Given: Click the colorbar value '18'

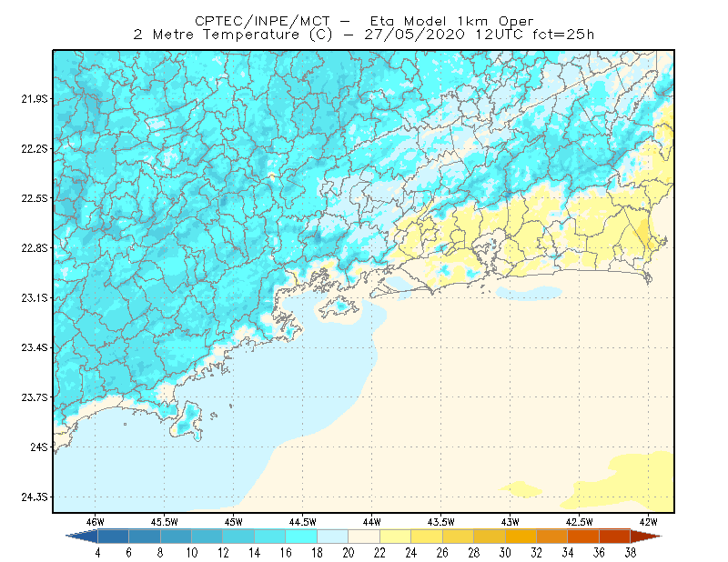Looking at the screenshot, I should [x=317, y=553].
